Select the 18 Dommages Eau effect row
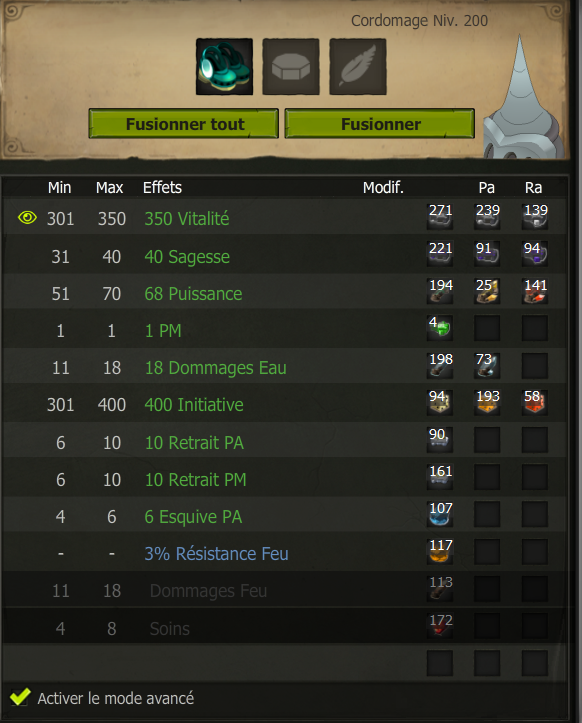 click(x=285, y=367)
